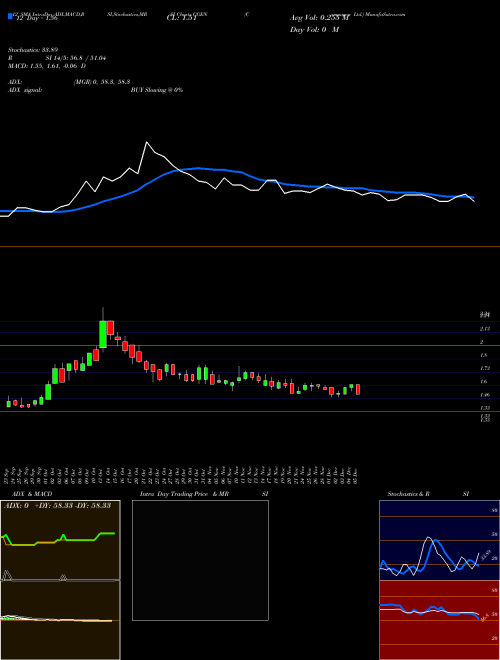The width and height of the screenshot is (500, 660).
Task: Click the '1.72' price level axis label
Action: pyautogui.click(x=484, y=368)
